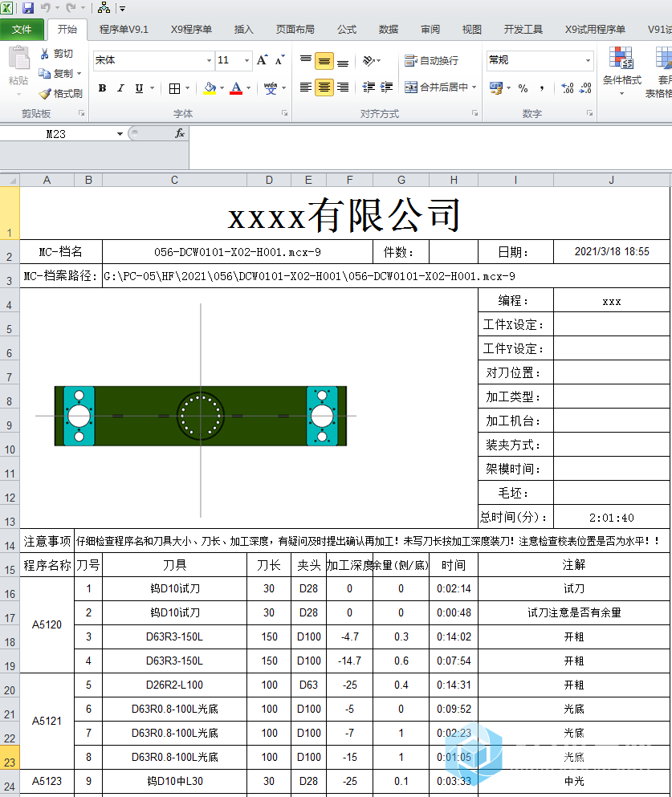Image resolution: width=672 pixels, height=797 pixels.
Task: Select column C header
Action: coord(174,180)
